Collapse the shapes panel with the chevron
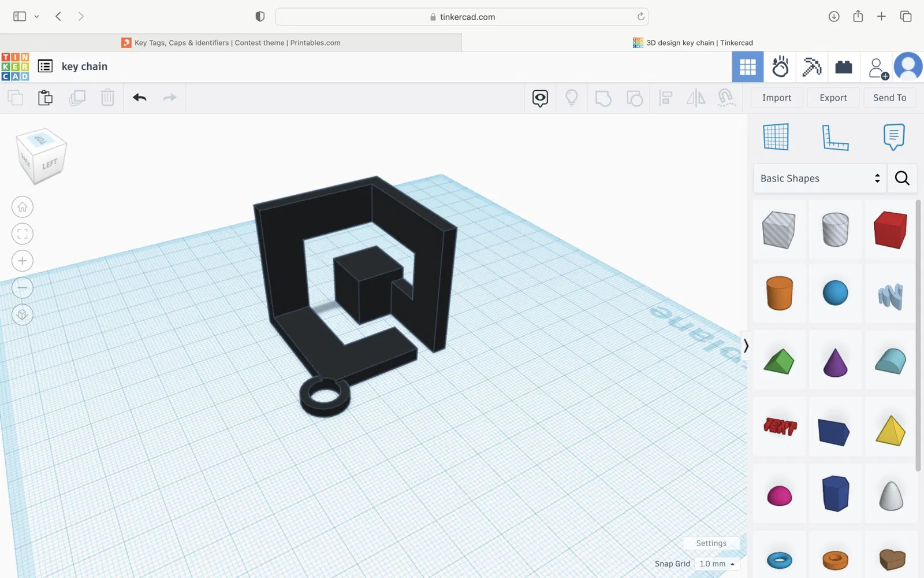 pyautogui.click(x=746, y=346)
